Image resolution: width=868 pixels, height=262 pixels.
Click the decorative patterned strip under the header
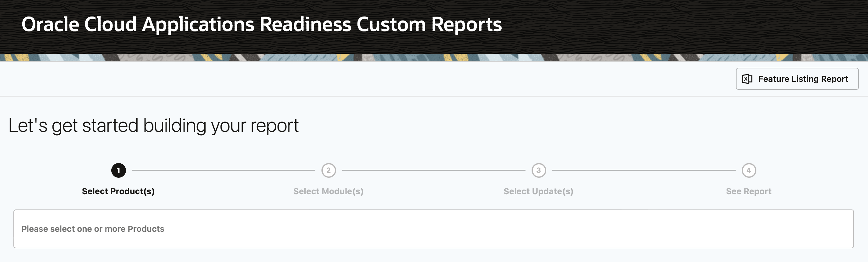tap(434, 57)
